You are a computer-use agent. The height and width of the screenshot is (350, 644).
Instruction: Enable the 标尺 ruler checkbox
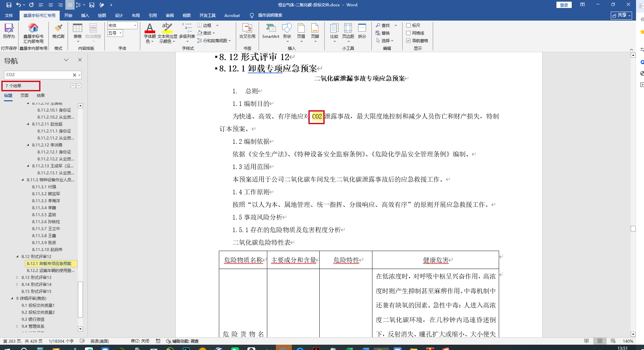[409, 26]
